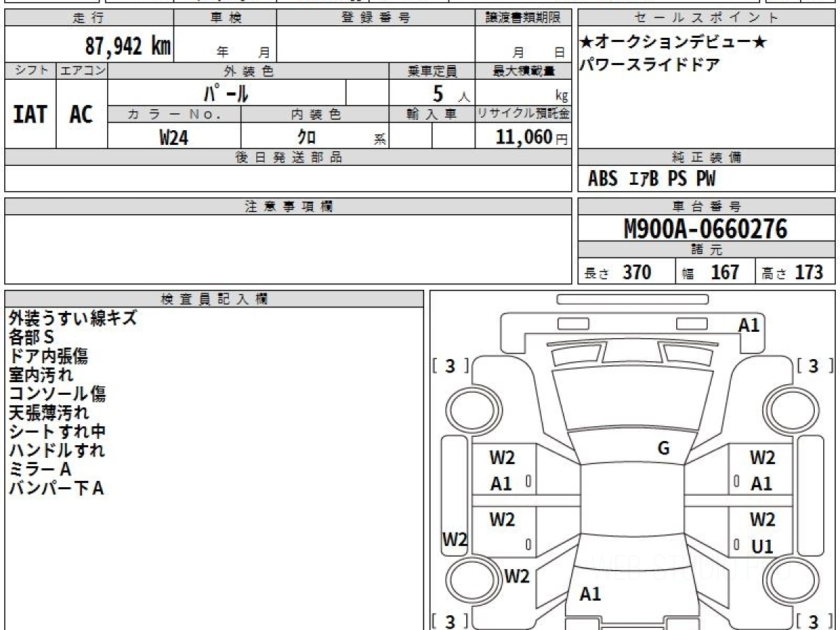Click the 注意事項欄 section header
Image resolution: width=840 pixels, height=630 pixels.
click(x=288, y=206)
